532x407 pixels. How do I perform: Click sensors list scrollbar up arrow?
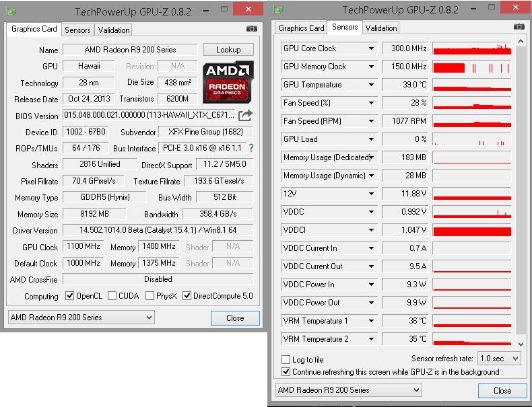[x=521, y=41]
